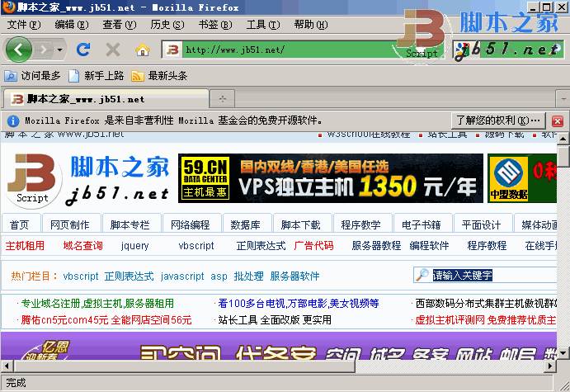Open the 腾佑cn5元com45元 promotion link
Viewport: 570px width, 392px height.
click(106, 320)
